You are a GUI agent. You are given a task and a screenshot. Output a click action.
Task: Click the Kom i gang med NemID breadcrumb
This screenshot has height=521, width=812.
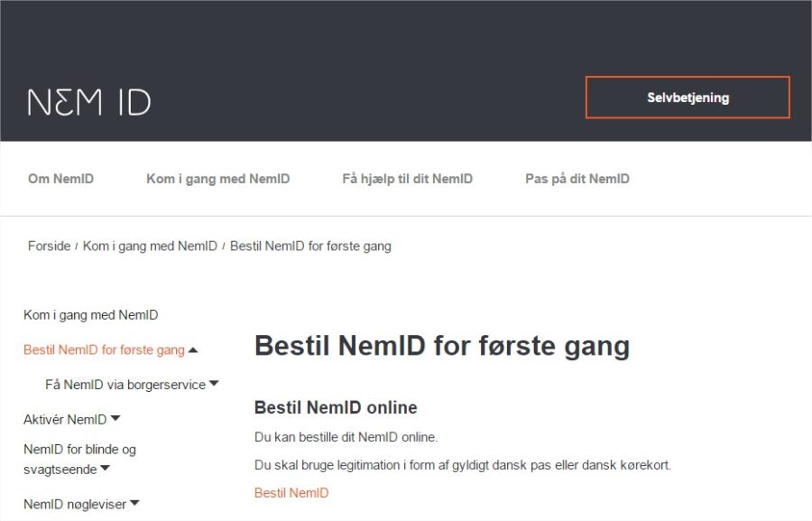150,246
